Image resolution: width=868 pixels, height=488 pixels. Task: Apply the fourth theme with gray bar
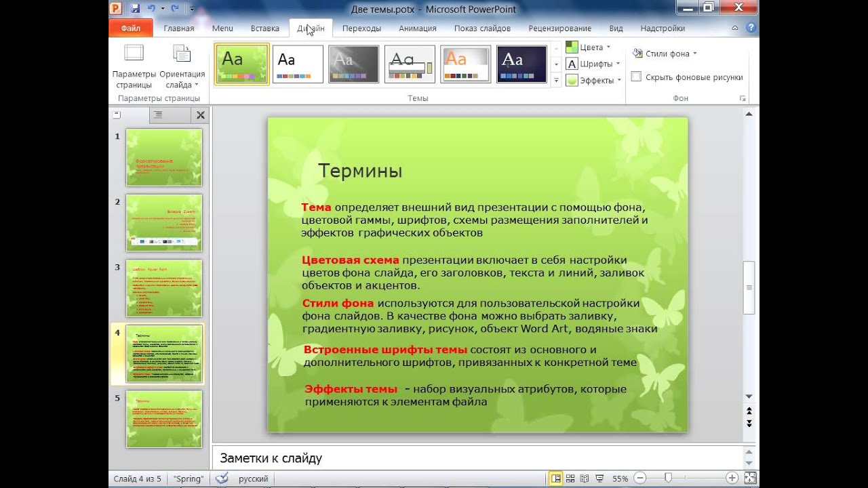(410, 64)
